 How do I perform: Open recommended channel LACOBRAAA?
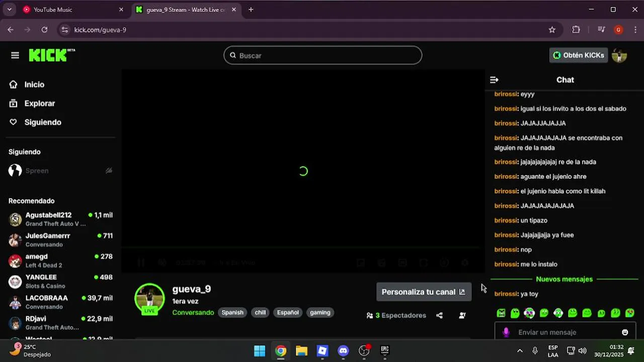(60, 302)
